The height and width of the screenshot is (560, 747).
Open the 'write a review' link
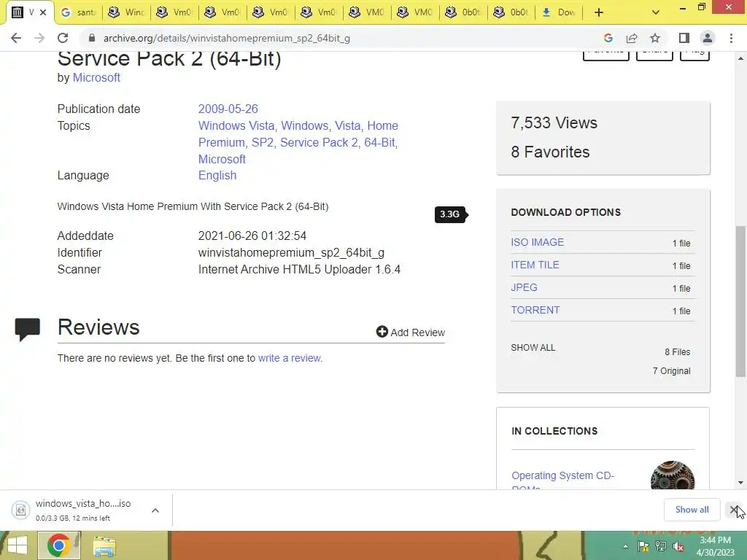coord(289,358)
